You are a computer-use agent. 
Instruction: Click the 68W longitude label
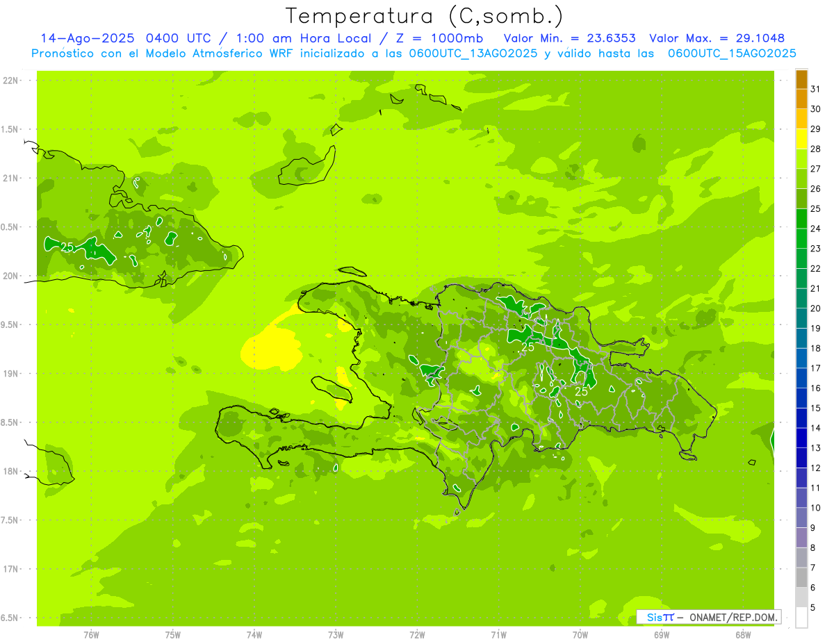tap(743, 635)
